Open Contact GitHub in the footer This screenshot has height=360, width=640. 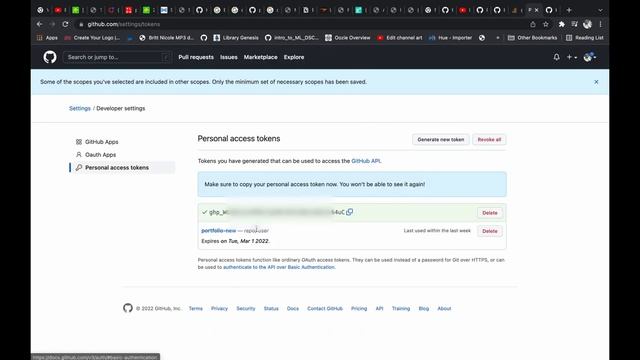coord(325,309)
